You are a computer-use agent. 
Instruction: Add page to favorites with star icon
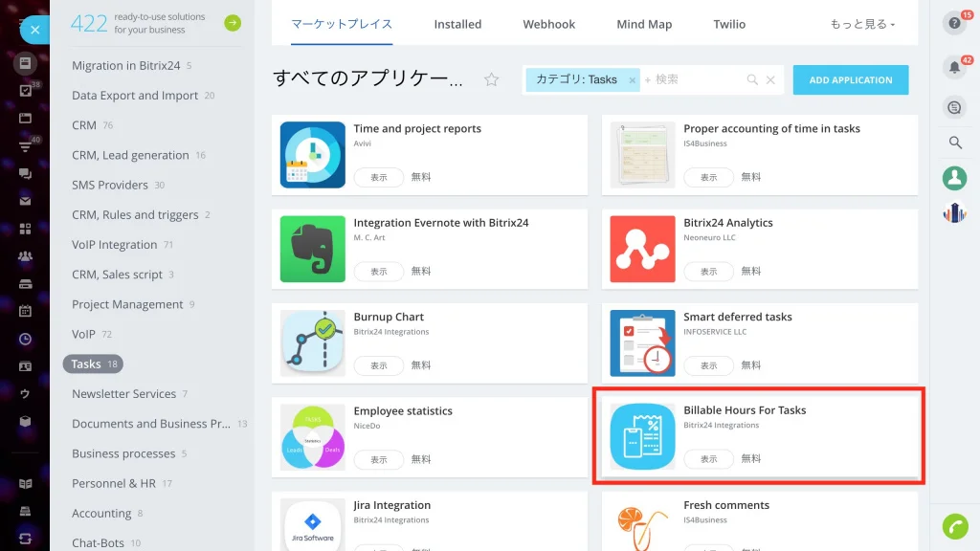tap(491, 79)
